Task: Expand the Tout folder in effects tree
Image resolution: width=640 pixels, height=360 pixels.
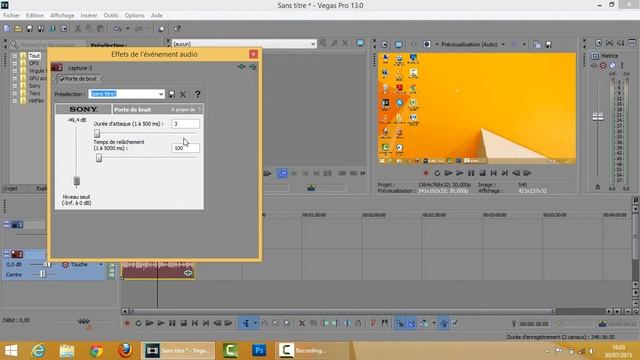Action: [15, 56]
